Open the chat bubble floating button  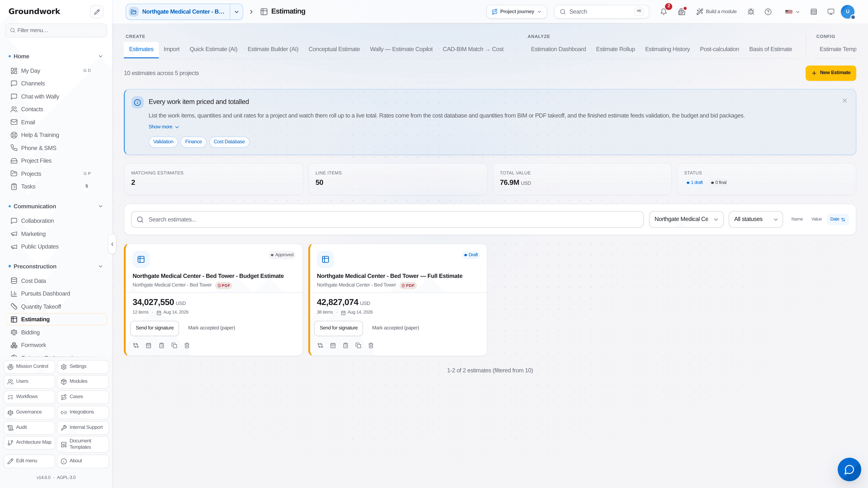click(849, 469)
